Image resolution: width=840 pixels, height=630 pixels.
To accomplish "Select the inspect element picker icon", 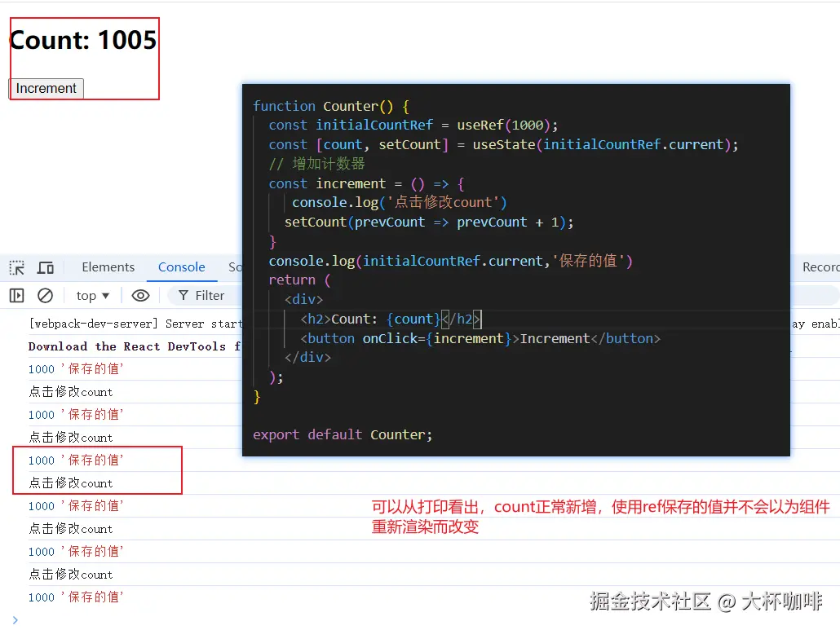I will pyautogui.click(x=16, y=267).
